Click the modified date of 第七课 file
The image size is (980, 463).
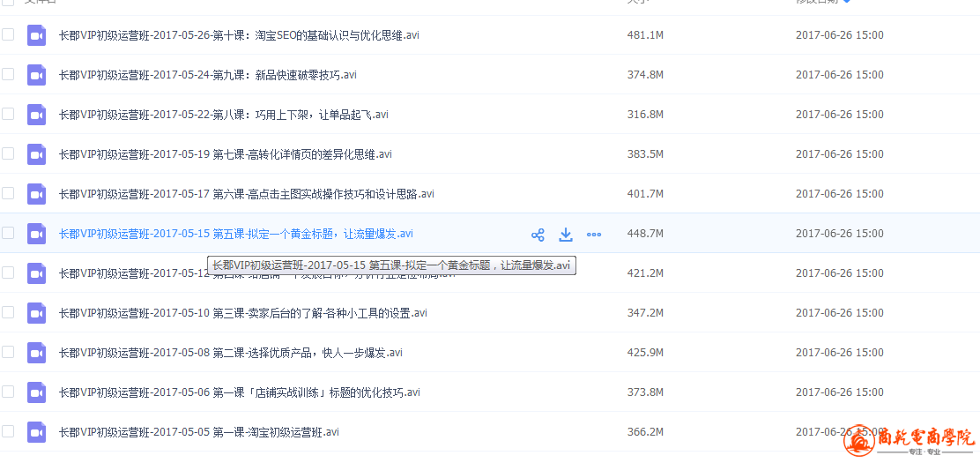point(839,154)
